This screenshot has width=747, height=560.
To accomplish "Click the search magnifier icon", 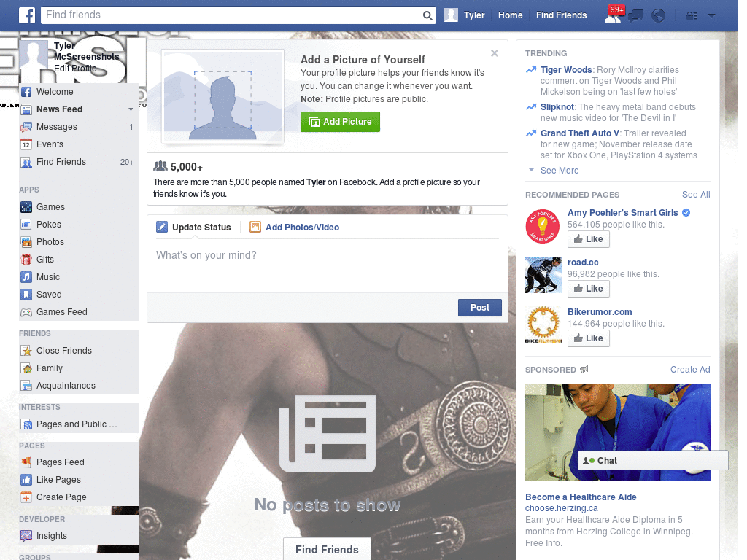I will (427, 15).
